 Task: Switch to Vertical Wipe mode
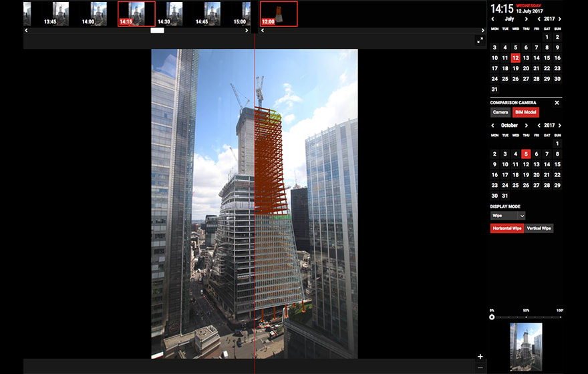[x=539, y=228]
